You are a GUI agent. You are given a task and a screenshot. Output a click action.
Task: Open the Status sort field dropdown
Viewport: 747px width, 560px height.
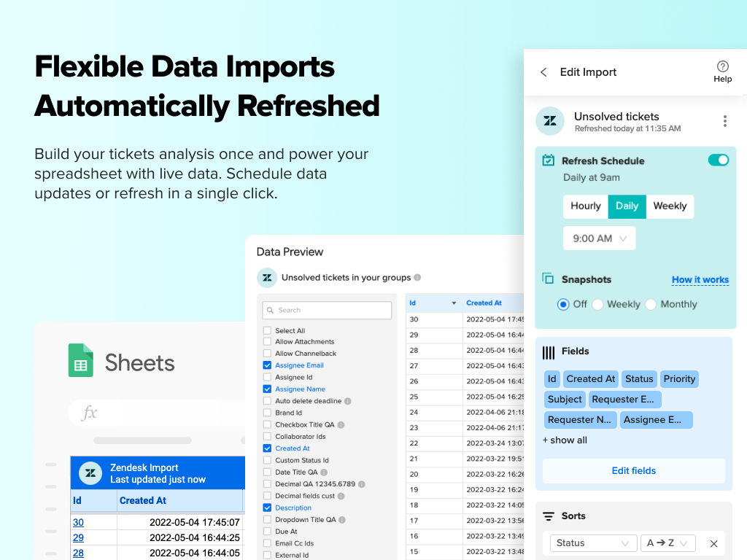coord(592,542)
